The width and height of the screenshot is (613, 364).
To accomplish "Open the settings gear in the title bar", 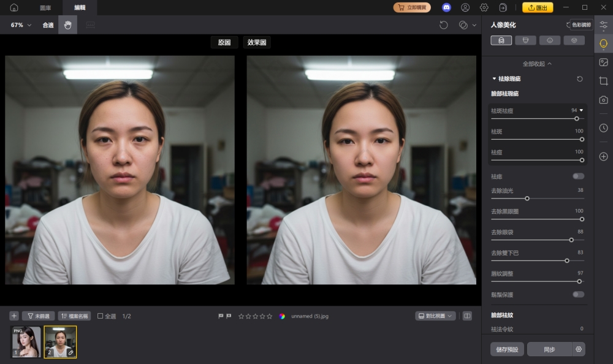I will click(484, 7).
